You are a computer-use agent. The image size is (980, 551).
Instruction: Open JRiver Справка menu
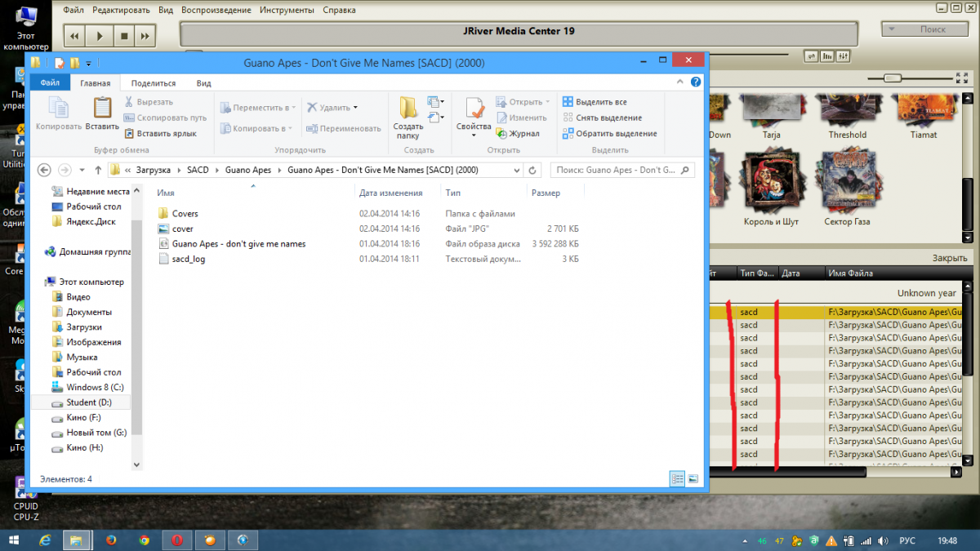pyautogui.click(x=339, y=9)
